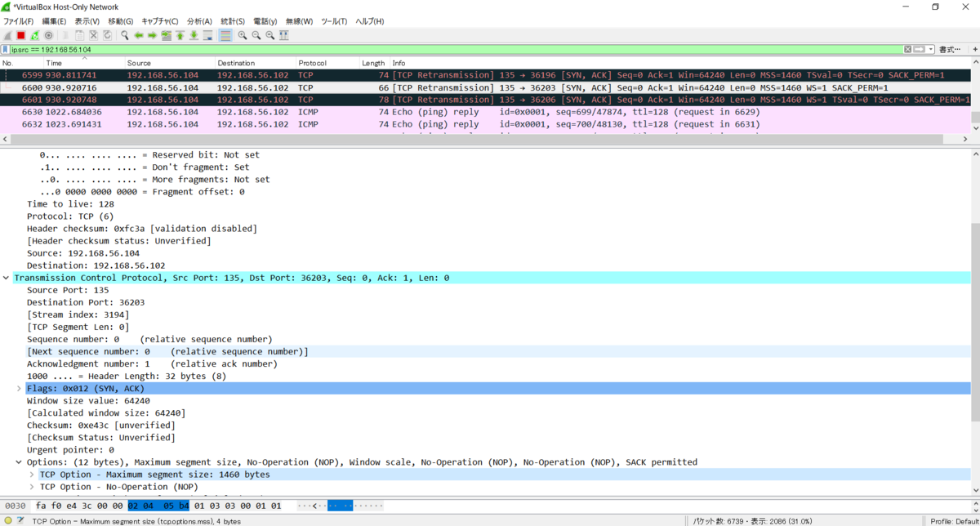Sort by the Protocol column header
This screenshot has width=980, height=526.
click(327, 63)
